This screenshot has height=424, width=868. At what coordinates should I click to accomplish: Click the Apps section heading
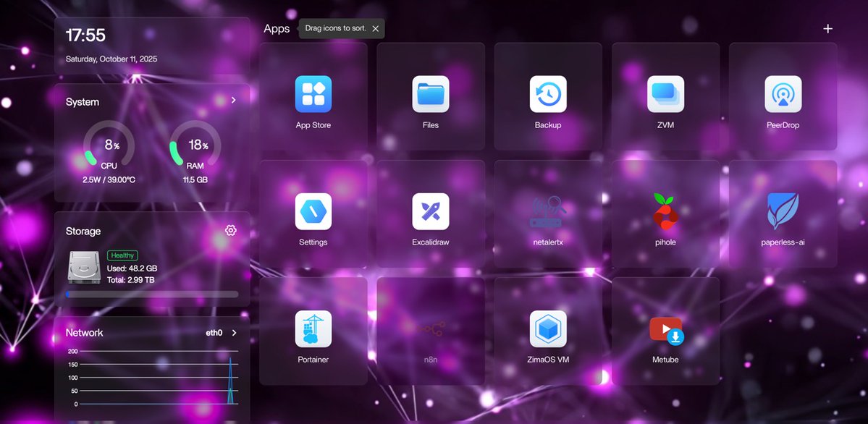click(277, 29)
